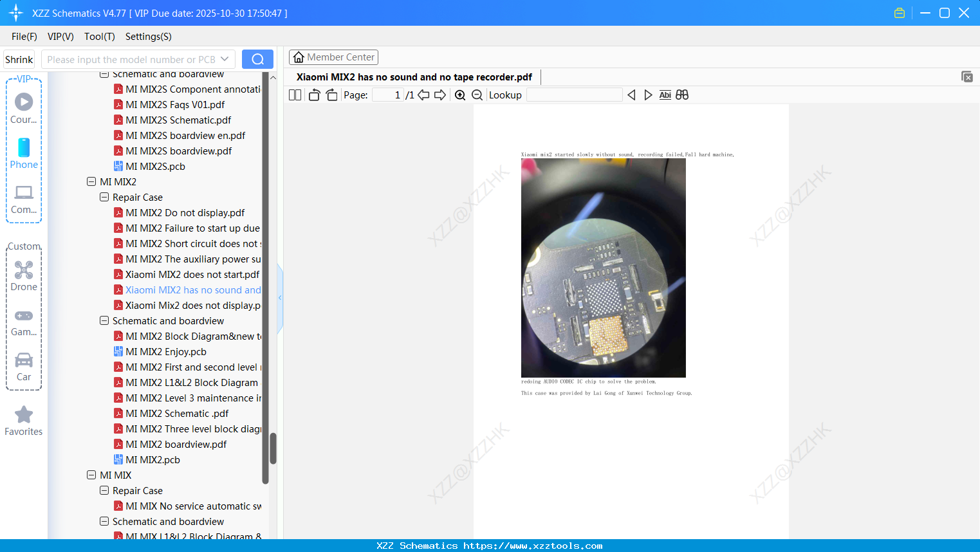This screenshot has height=552, width=980.
Task: Open Favorites
Action: coord(24,421)
